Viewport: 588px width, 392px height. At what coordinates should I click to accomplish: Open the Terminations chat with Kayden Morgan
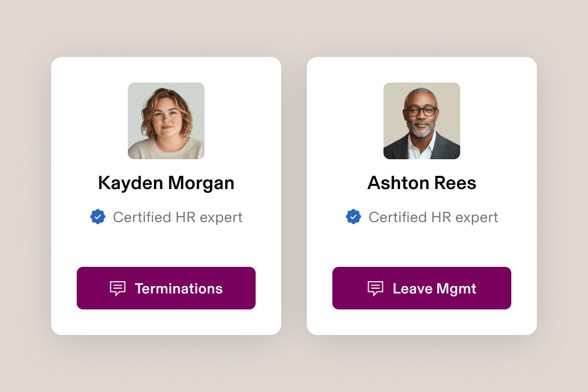pos(166,288)
